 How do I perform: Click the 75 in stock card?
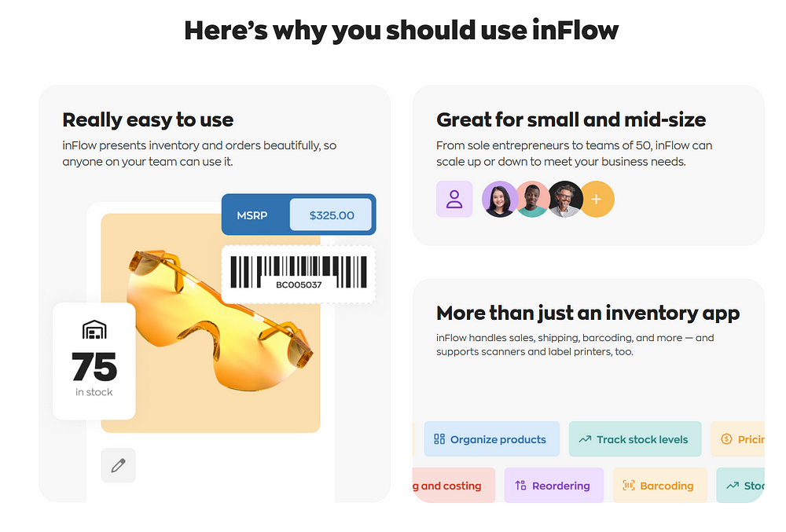94,361
